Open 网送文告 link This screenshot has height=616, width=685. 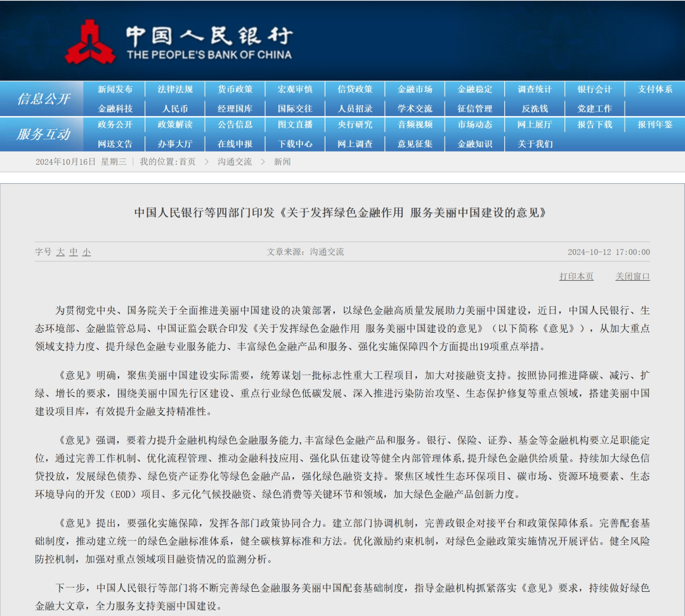tap(115, 144)
